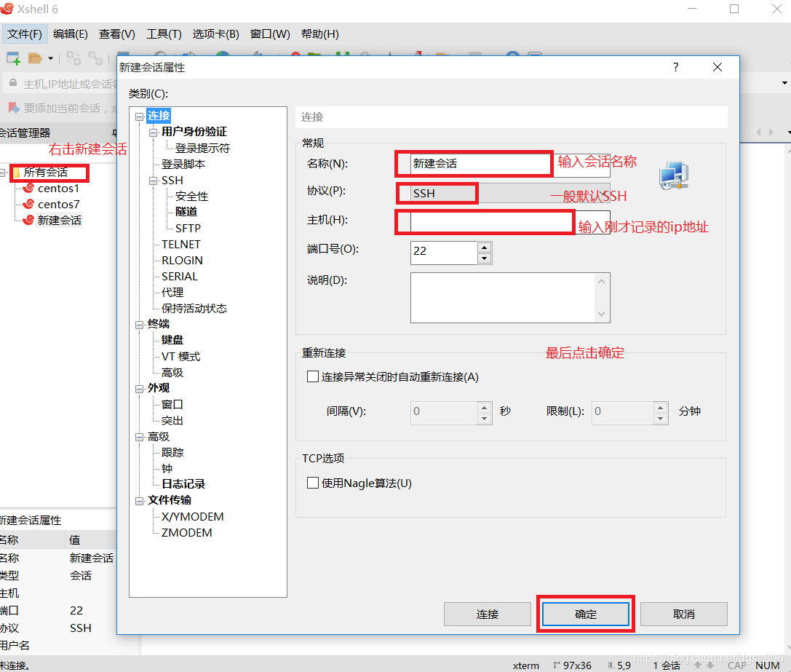Click the bookmark flag icon below the address bar

(14, 108)
